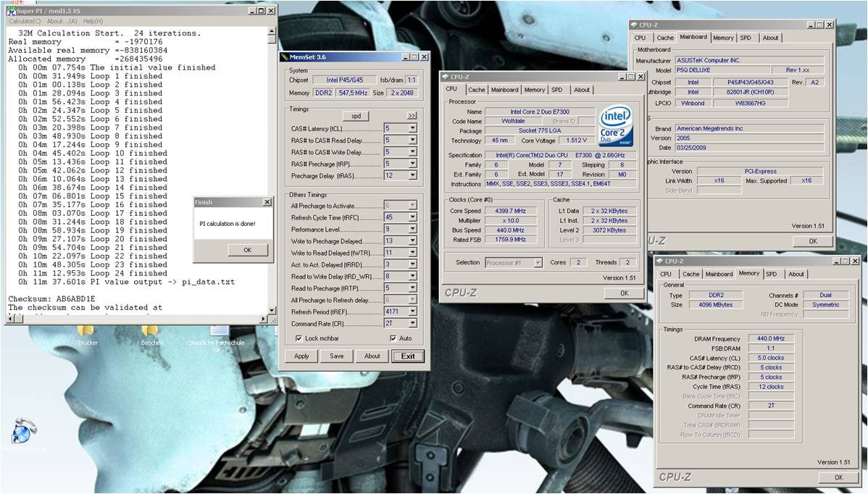Click the MemSet 3.6 title bar icon

click(285, 57)
